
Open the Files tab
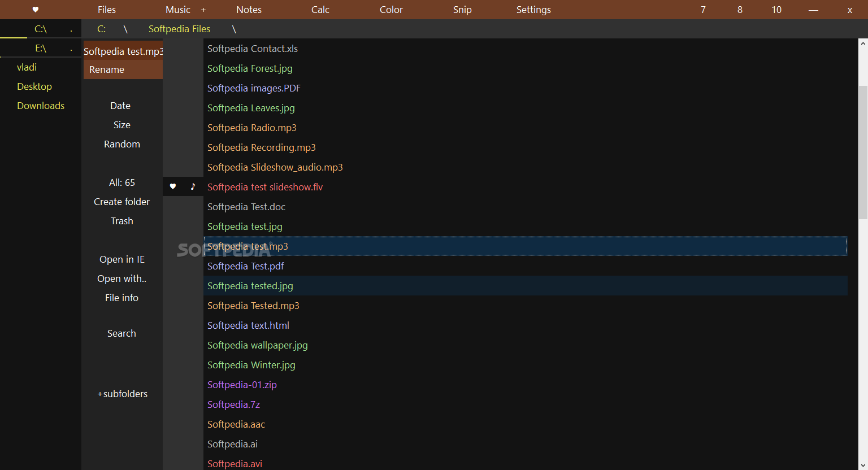click(x=106, y=10)
